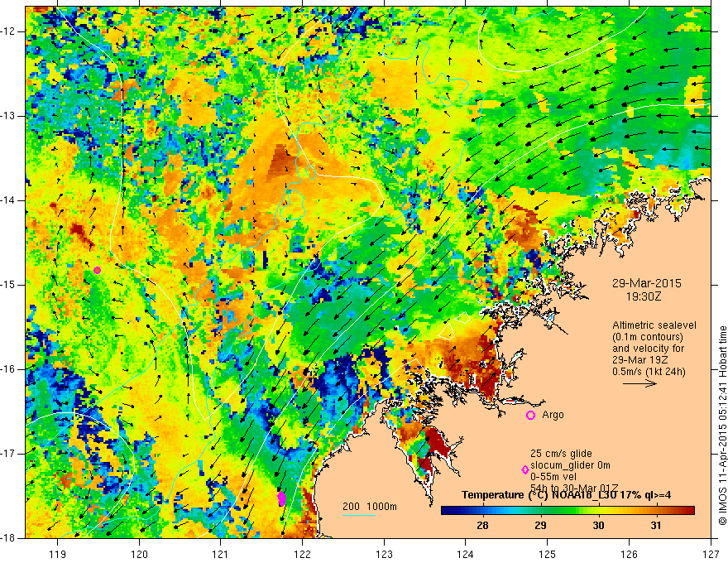Click the 0.5m/s velocity scale arrow
The image size is (728, 563).
639,383
